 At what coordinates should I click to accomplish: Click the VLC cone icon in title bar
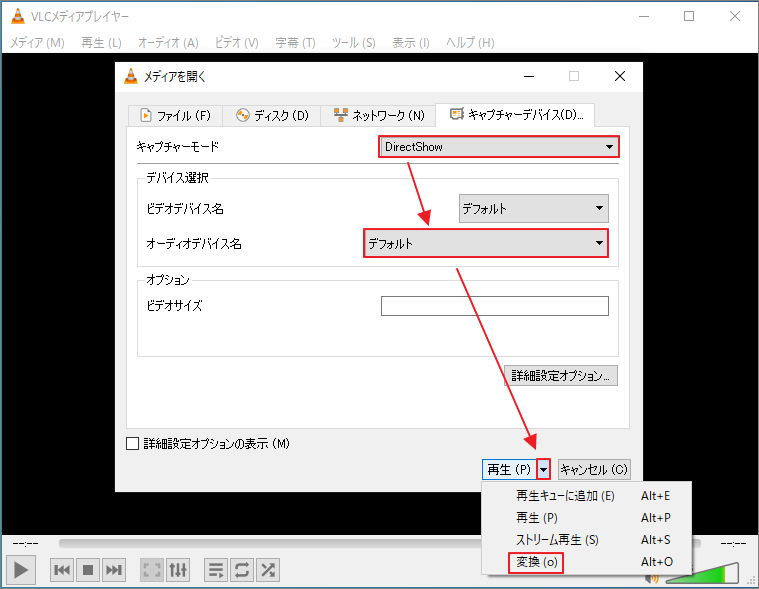pyautogui.click(x=17, y=16)
